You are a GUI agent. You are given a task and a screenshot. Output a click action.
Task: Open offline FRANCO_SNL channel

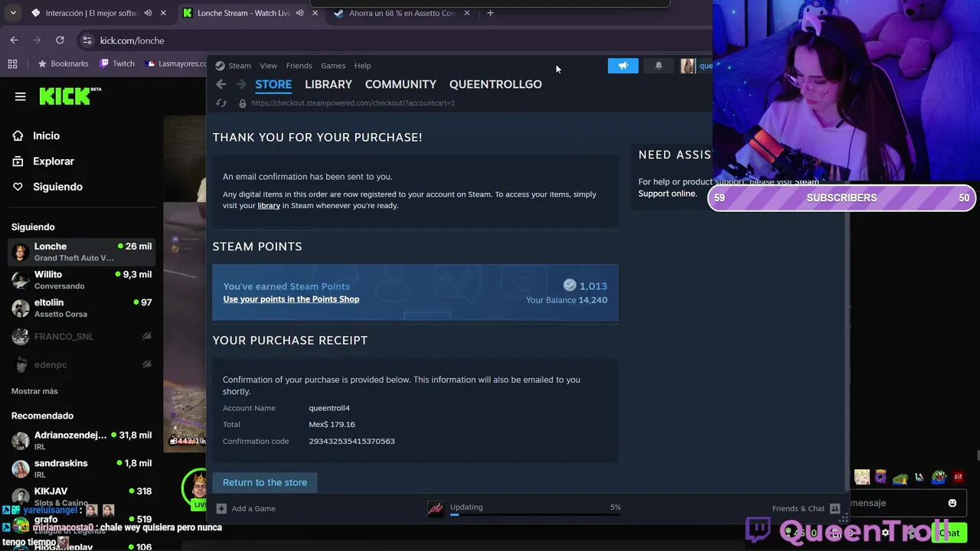coord(81,337)
